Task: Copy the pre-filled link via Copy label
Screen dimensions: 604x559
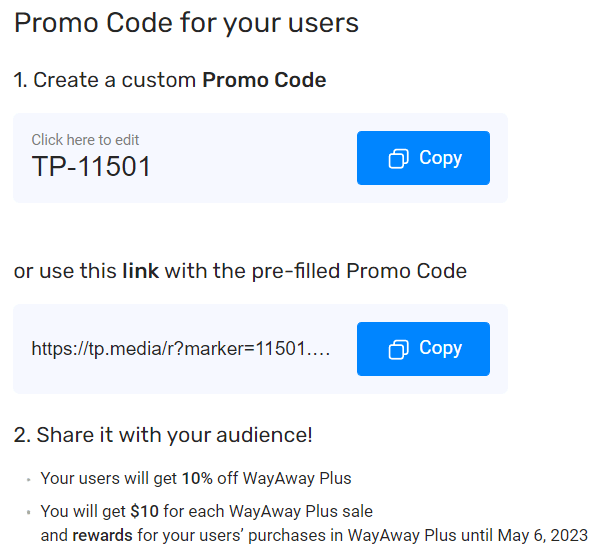Action: [x=440, y=348]
